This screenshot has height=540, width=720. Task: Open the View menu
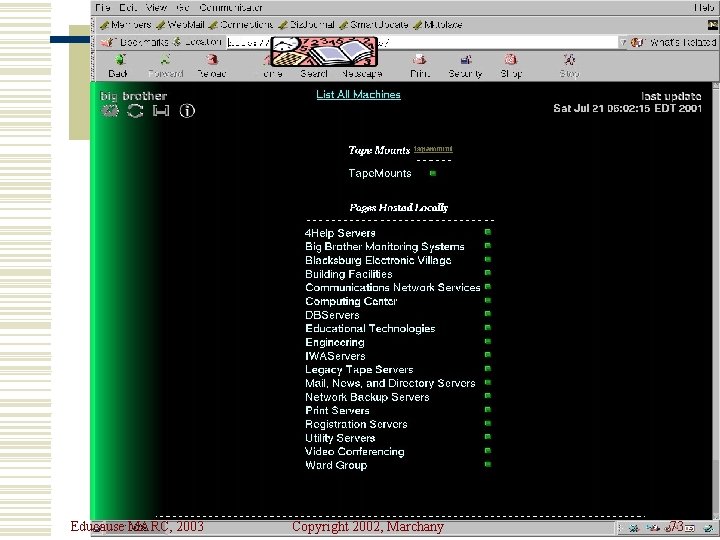coord(157,7)
